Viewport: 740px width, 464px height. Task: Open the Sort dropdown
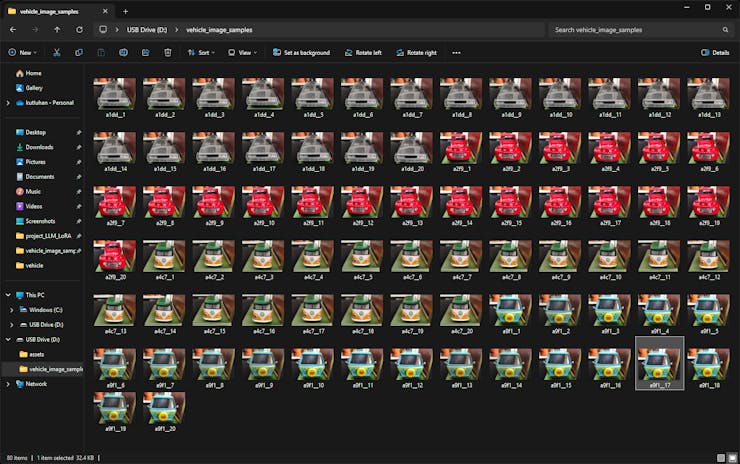(203, 52)
